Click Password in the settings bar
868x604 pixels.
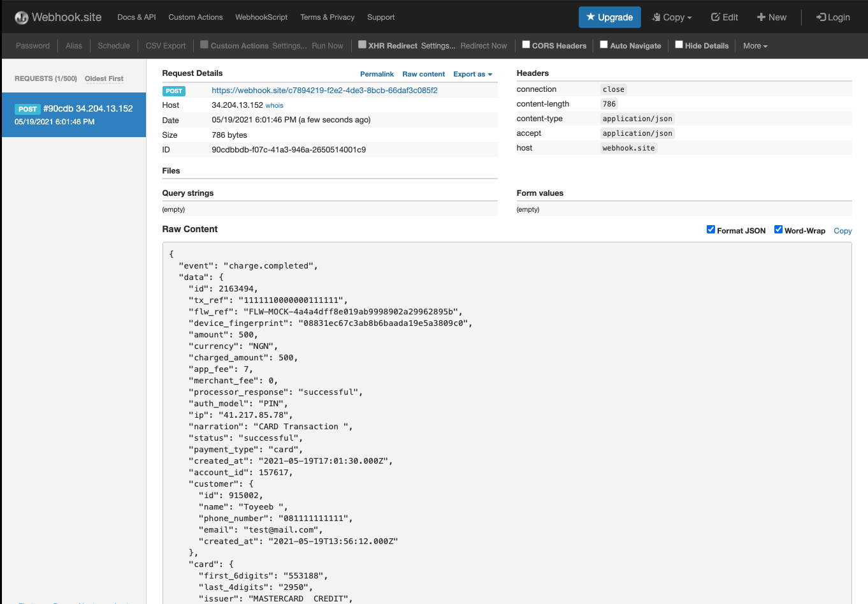[33, 46]
